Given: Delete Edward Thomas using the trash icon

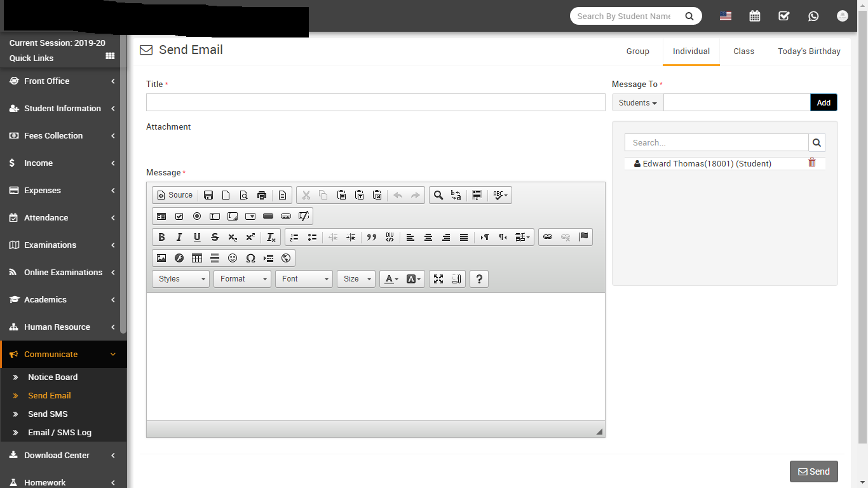Looking at the screenshot, I should (811, 163).
